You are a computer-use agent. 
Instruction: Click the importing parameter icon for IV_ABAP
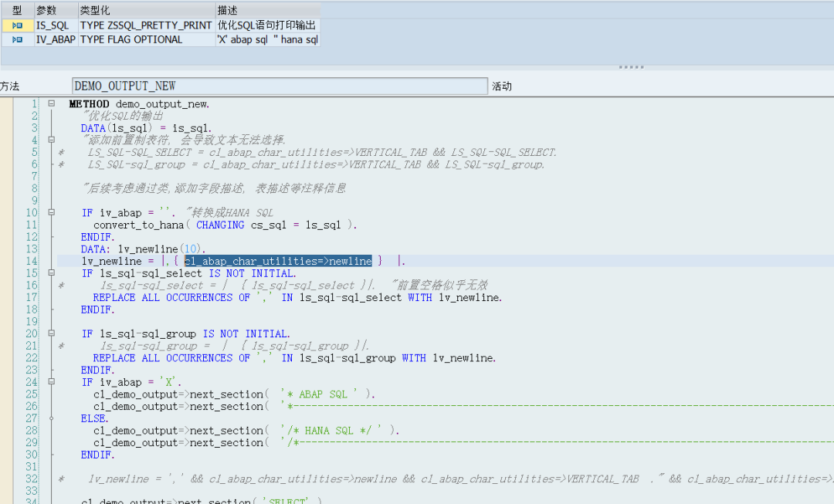click(x=17, y=39)
